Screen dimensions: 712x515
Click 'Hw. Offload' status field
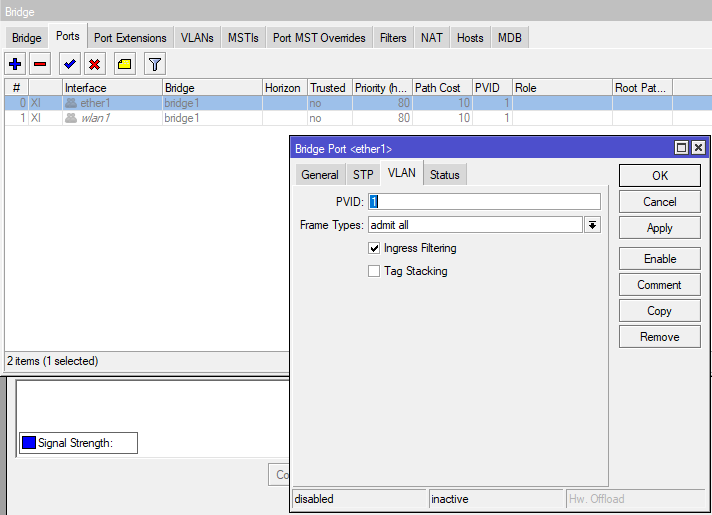tap(636, 499)
